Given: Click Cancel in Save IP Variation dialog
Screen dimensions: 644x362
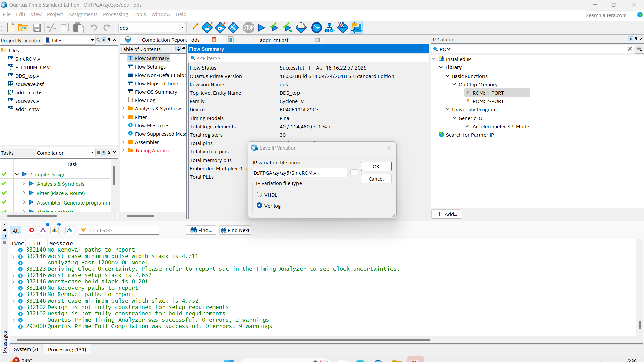Looking at the screenshot, I should click(x=376, y=179).
